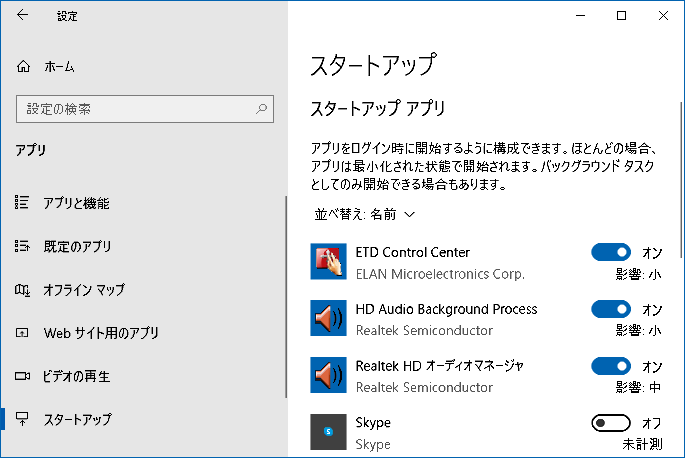Enable Skype startup toggle

pyautogui.click(x=611, y=423)
